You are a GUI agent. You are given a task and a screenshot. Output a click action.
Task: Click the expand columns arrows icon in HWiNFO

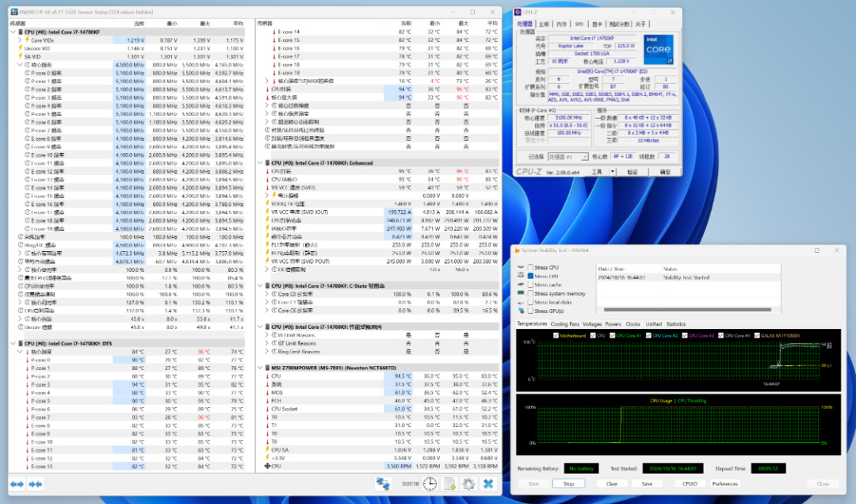tap(17, 483)
